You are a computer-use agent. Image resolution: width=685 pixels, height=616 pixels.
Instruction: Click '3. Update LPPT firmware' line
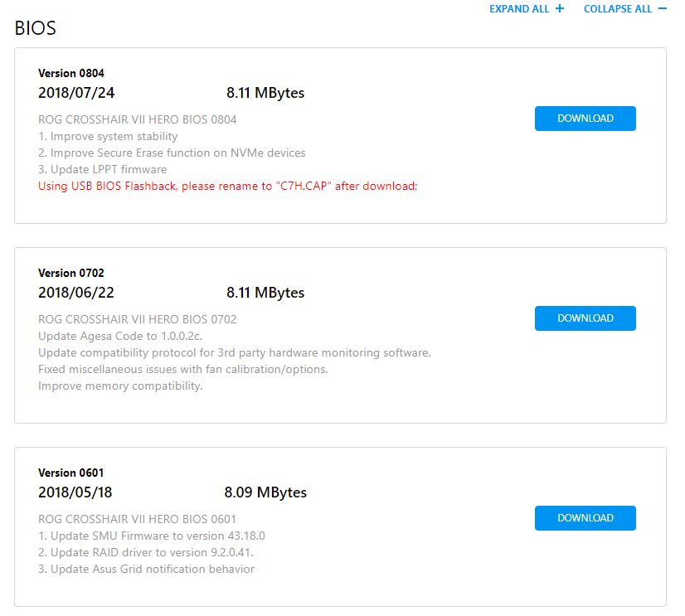coord(103,169)
